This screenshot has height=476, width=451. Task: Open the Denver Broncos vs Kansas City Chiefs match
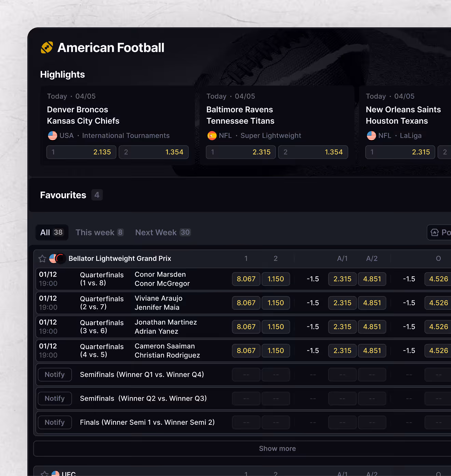click(83, 115)
